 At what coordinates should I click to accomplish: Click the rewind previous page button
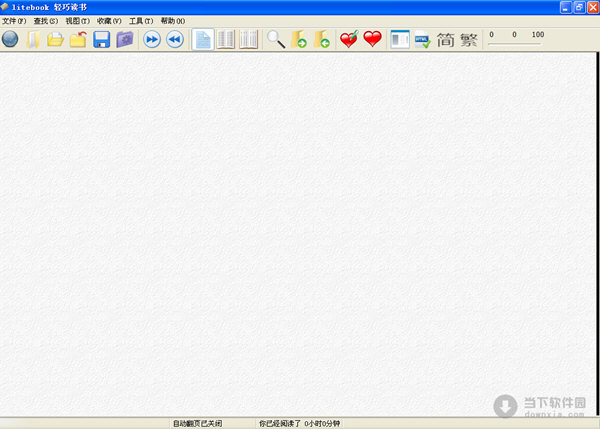(x=175, y=40)
